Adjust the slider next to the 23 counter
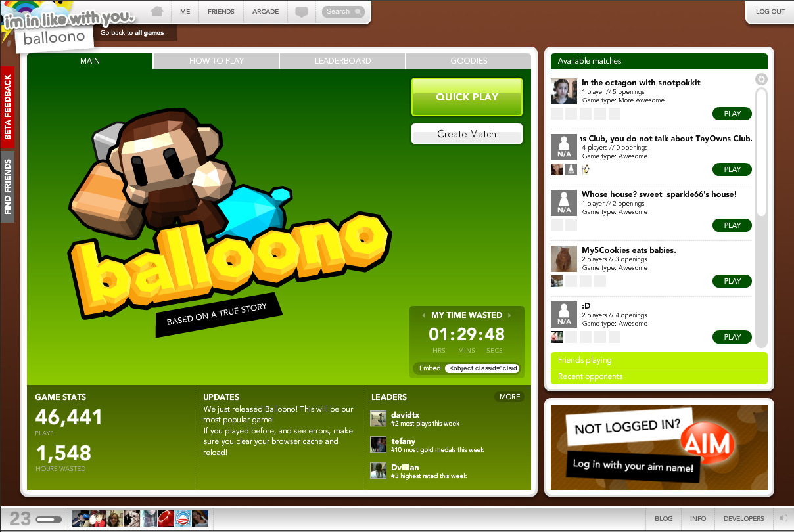The width and height of the screenshot is (794, 532). (49, 520)
